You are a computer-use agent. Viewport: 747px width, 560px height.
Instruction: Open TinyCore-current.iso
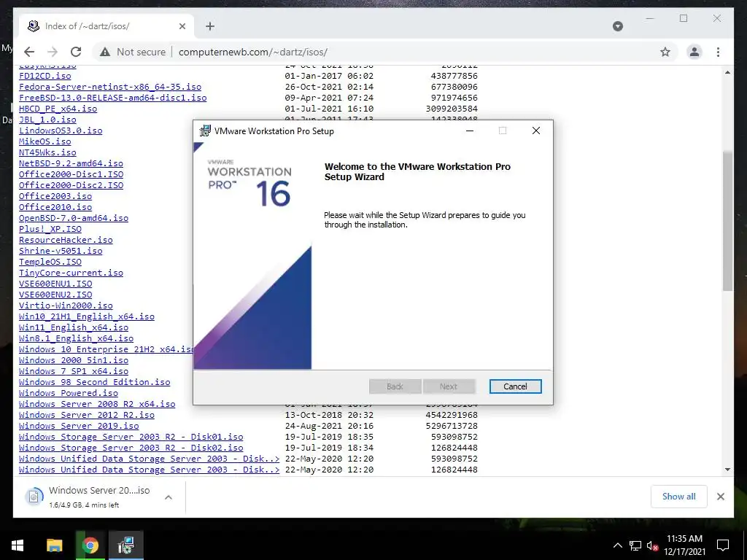(x=71, y=273)
